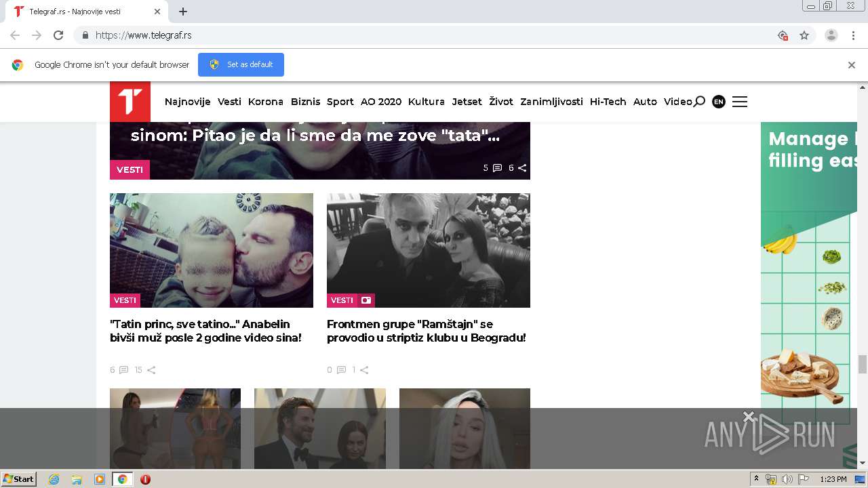868x488 pixels.
Task: Open the Chrome profile avatar
Action: (831, 35)
